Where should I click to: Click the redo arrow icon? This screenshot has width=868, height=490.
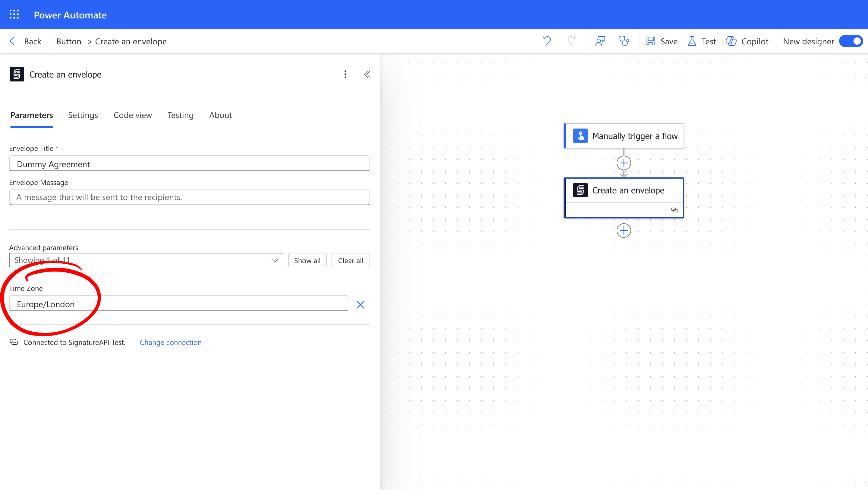(x=571, y=41)
